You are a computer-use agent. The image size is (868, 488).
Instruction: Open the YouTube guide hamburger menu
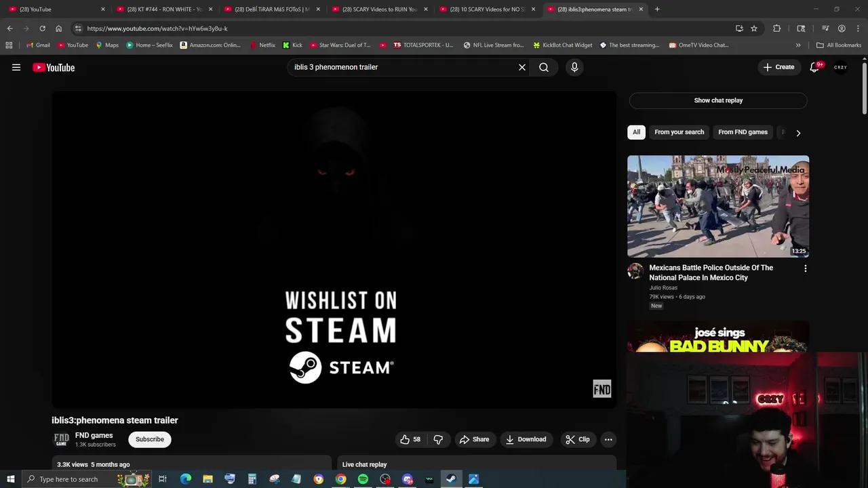16,67
